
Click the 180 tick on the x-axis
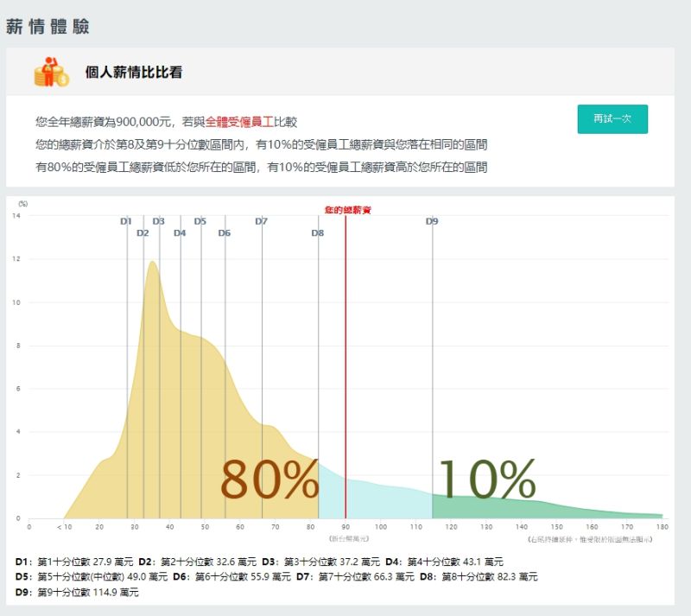tap(662, 526)
